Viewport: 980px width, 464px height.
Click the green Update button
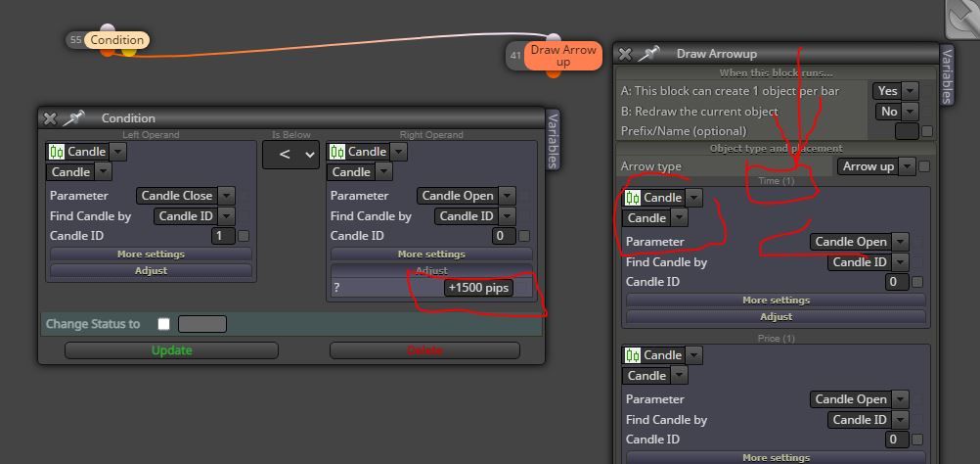[x=171, y=350]
